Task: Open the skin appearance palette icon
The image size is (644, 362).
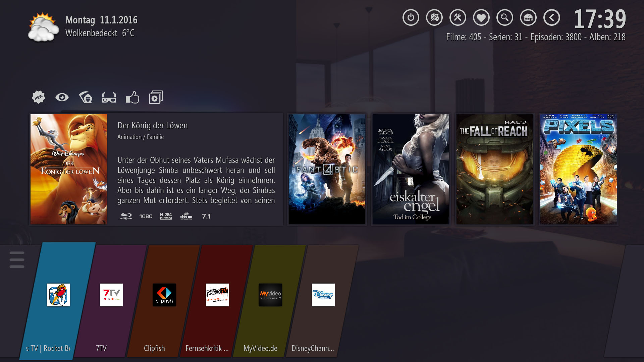Action: (434, 17)
